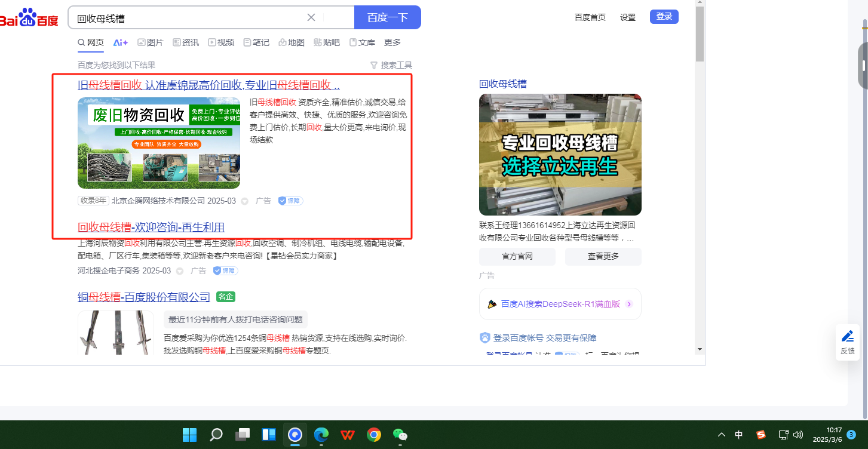Toggle the 中 input method indicator

click(x=739, y=435)
